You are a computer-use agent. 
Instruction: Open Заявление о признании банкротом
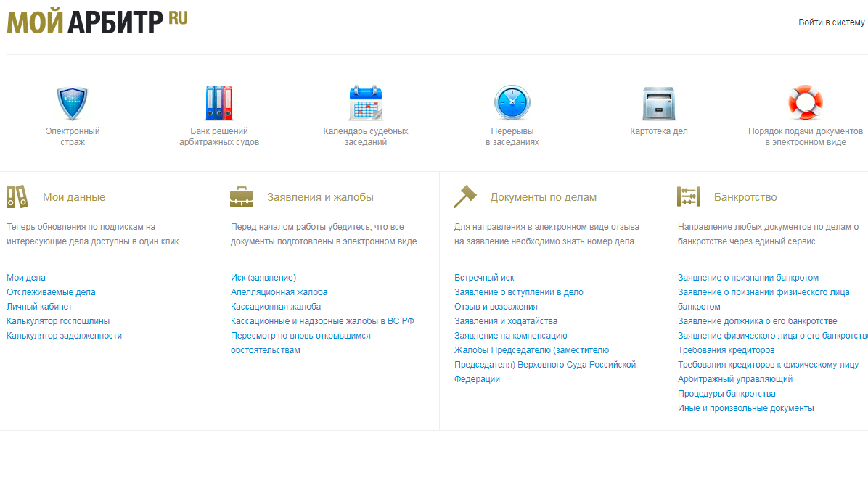[748, 278]
